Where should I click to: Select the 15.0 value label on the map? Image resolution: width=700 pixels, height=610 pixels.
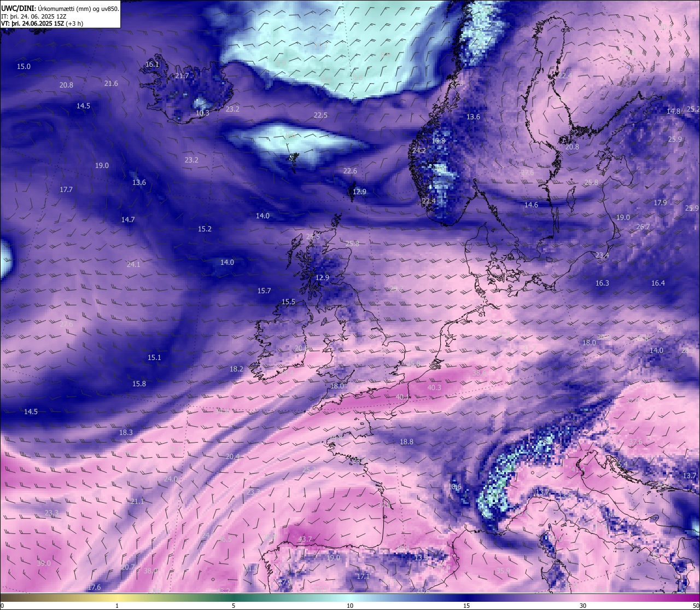pos(24,67)
